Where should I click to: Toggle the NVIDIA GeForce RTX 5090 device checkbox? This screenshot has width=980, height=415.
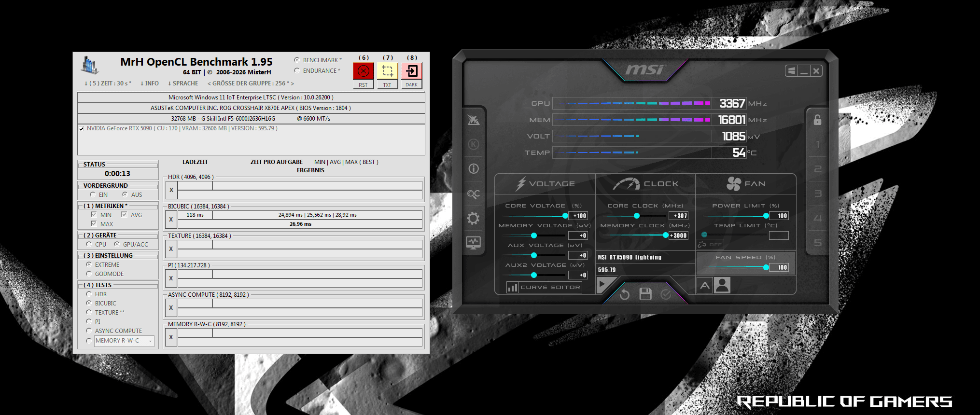[82, 128]
